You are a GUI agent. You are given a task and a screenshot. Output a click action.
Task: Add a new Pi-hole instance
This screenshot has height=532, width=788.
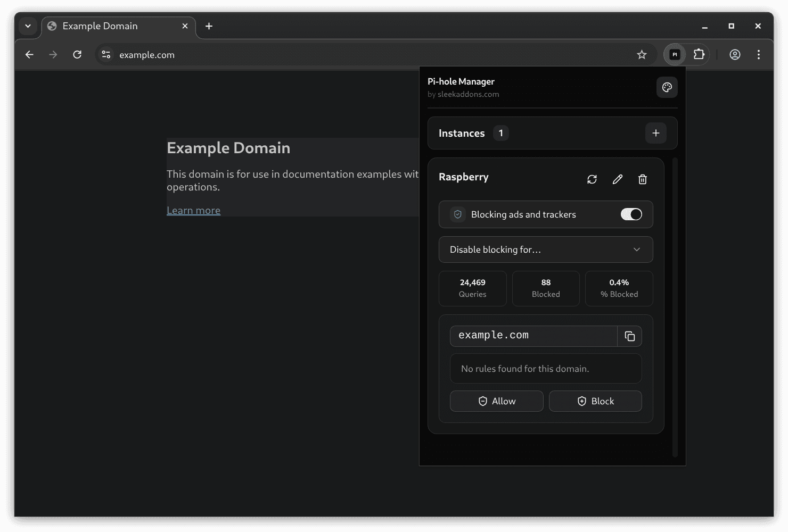coord(655,133)
